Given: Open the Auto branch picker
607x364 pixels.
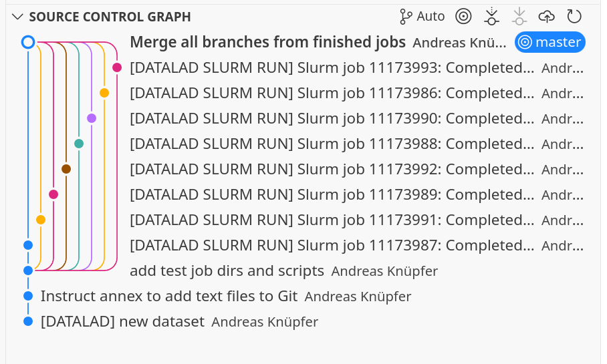Looking at the screenshot, I should (x=422, y=17).
